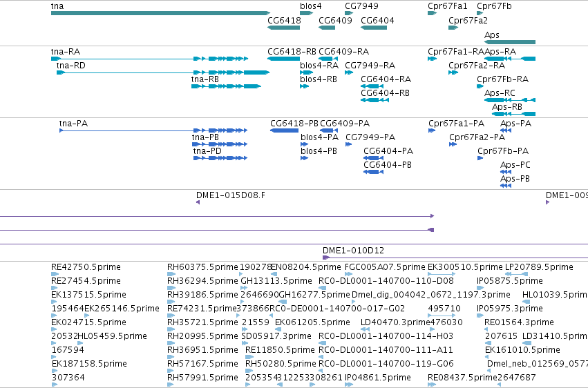Click the DME1-010D12 feature label
Image resolution: width=588 pixels, height=388 pixels.
(353, 250)
